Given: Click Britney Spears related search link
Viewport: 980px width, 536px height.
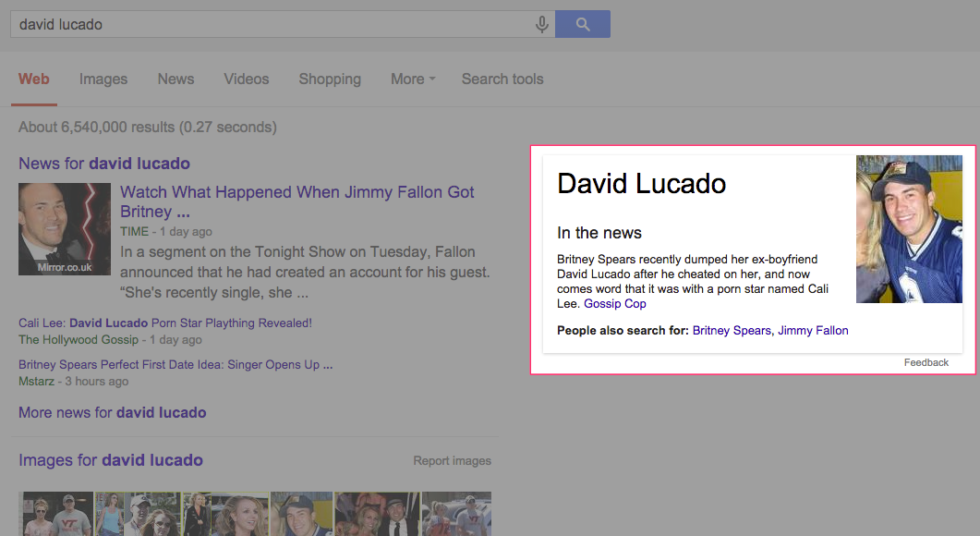Looking at the screenshot, I should [732, 330].
